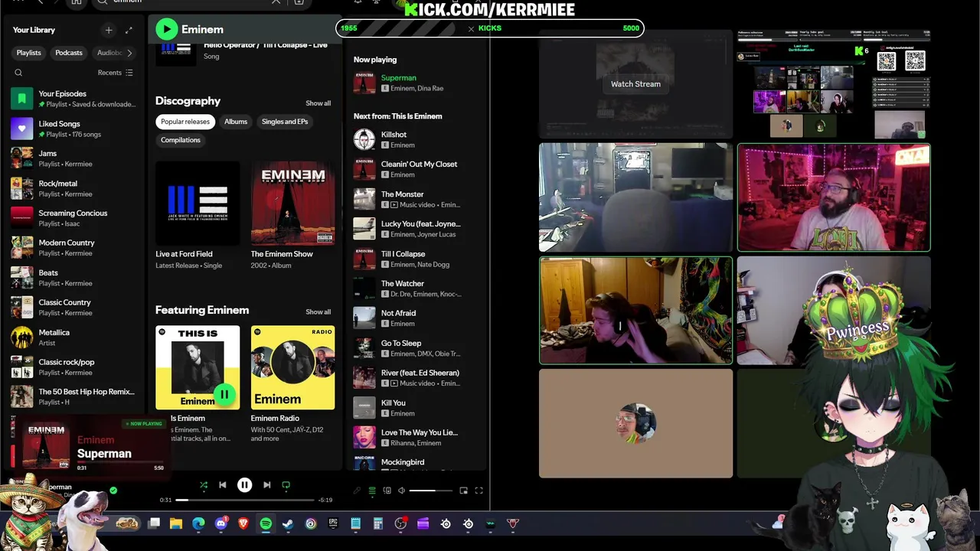Open the connect to a device icon
This screenshot has width=980, height=551.
pyautogui.click(x=387, y=491)
